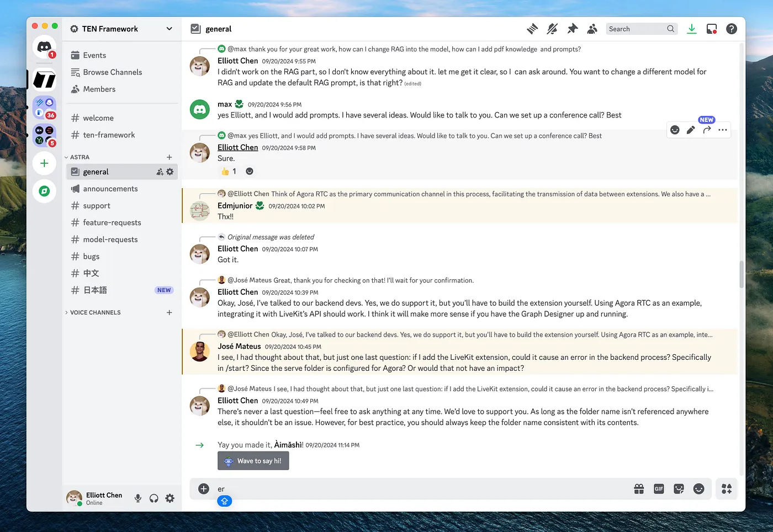Open 中文 channel
This screenshot has width=773, height=532.
pyautogui.click(x=121, y=273)
